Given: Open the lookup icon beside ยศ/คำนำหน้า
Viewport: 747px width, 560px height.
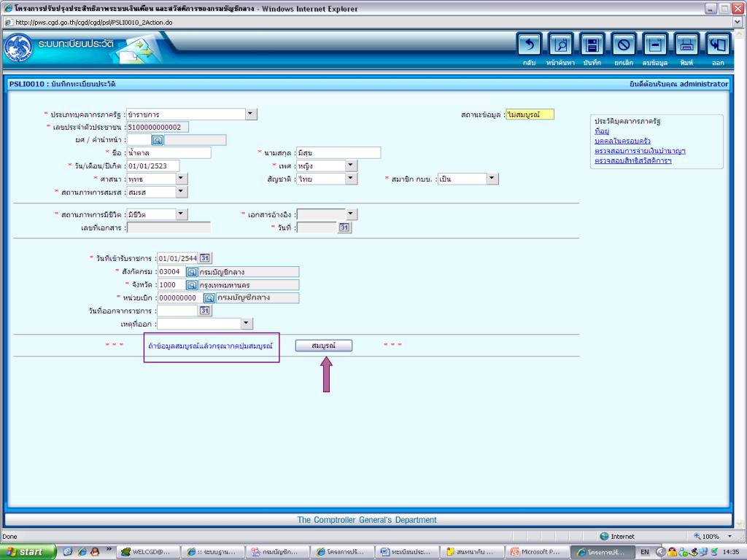Looking at the screenshot, I should pos(158,140).
